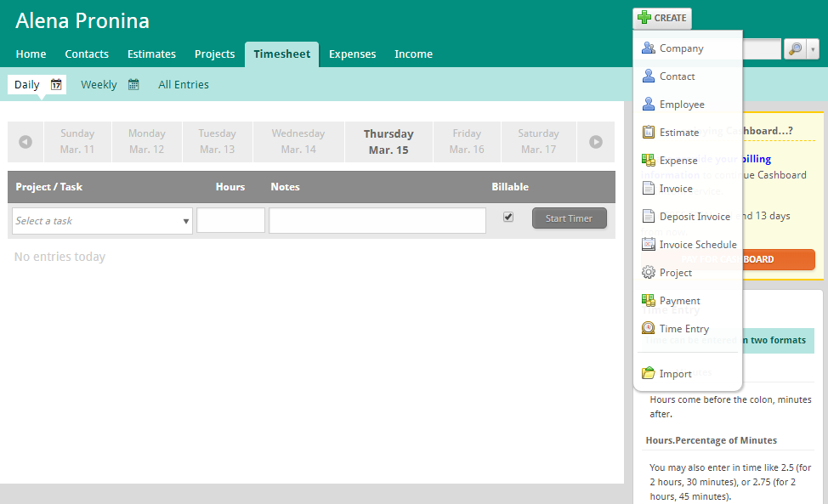Click the Hours input field
Viewport: 828px width, 504px height.
point(230,221)
